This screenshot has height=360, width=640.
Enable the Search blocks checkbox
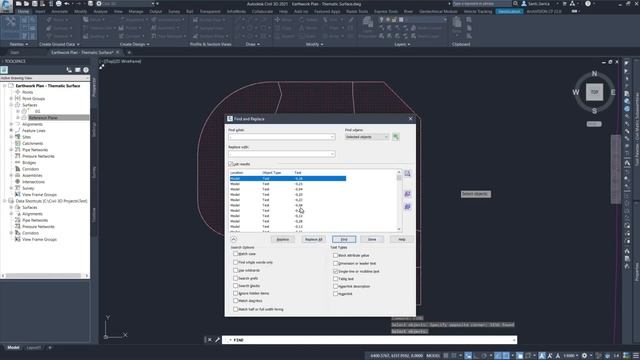[x=236, y=286]
